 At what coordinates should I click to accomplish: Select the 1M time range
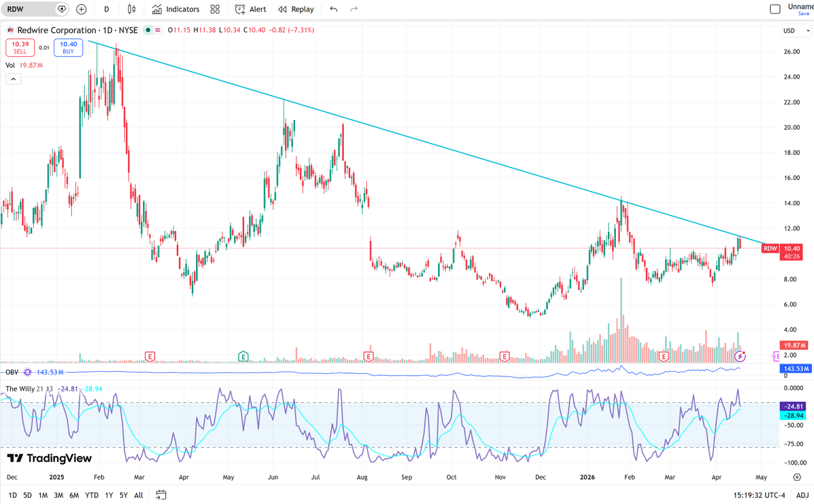[43, 495]
